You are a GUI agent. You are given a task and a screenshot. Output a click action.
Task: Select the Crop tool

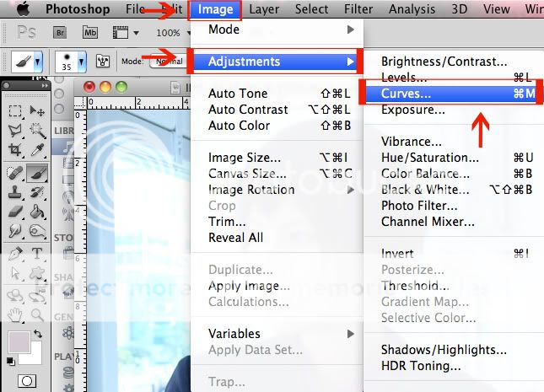click(15, 150)
